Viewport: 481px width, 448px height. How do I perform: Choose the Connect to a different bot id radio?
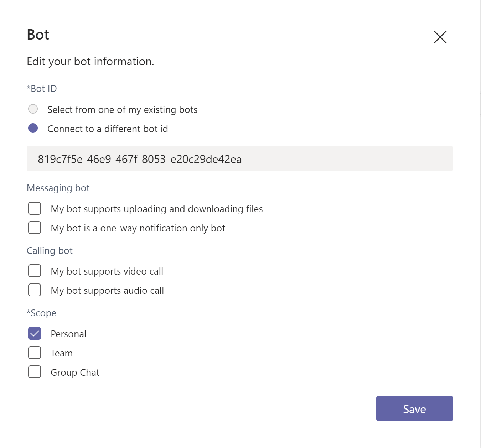33,128
